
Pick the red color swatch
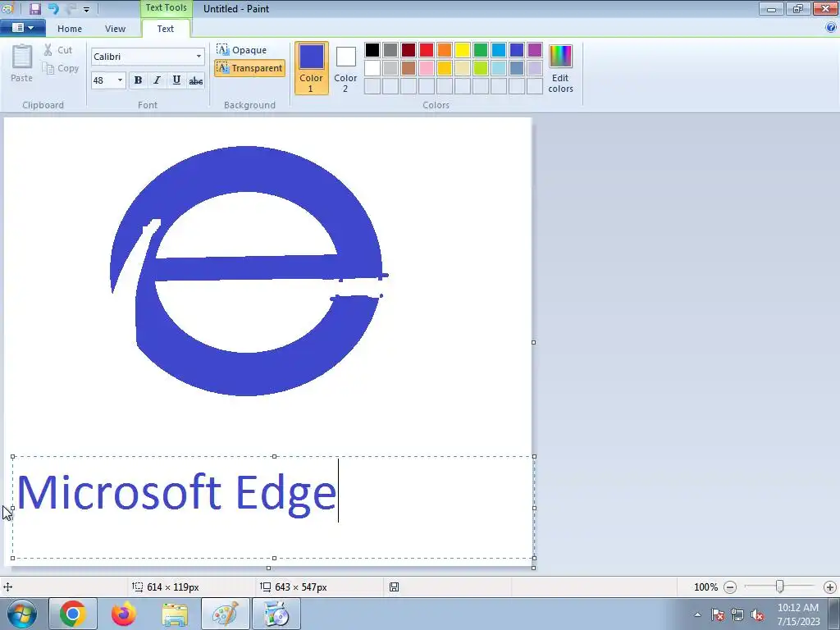pyautogui.click(x=427, y=50)
